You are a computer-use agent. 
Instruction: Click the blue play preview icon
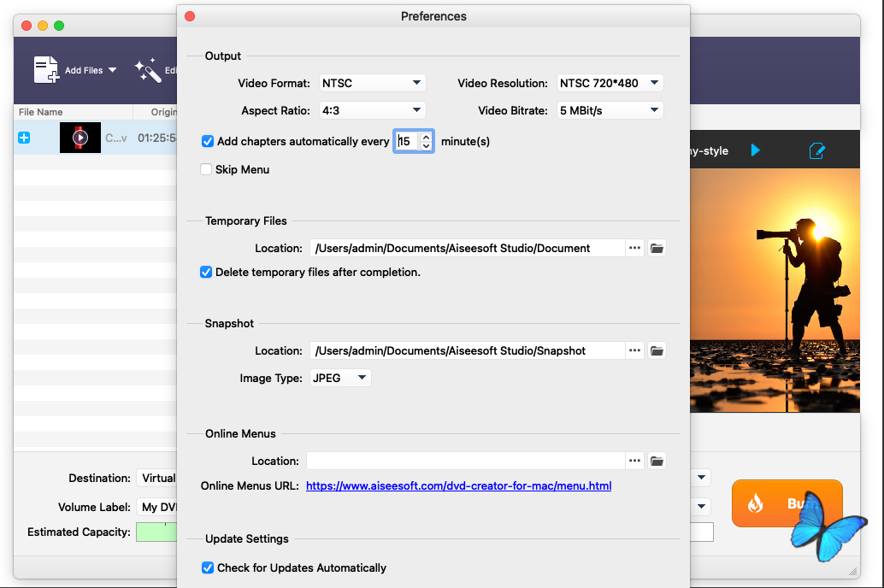click(x=755, y=150)
